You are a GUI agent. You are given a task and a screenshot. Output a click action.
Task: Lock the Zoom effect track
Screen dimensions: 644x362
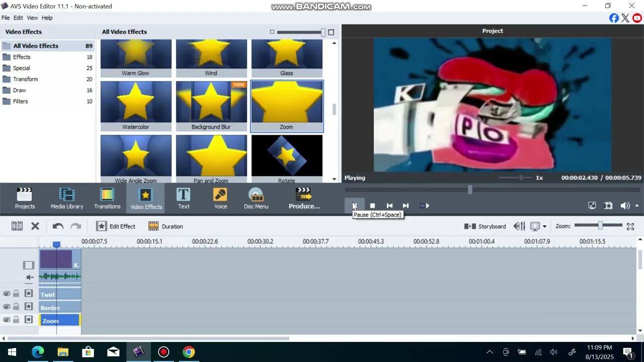click(x=16, y=320)
